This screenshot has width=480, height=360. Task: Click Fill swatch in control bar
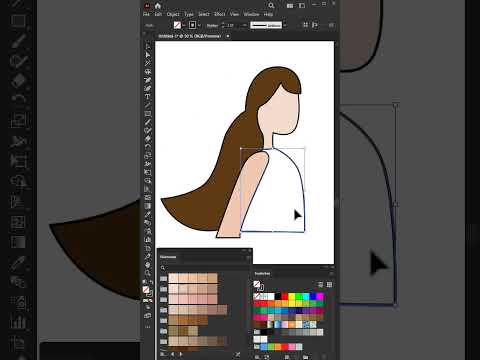177,25
